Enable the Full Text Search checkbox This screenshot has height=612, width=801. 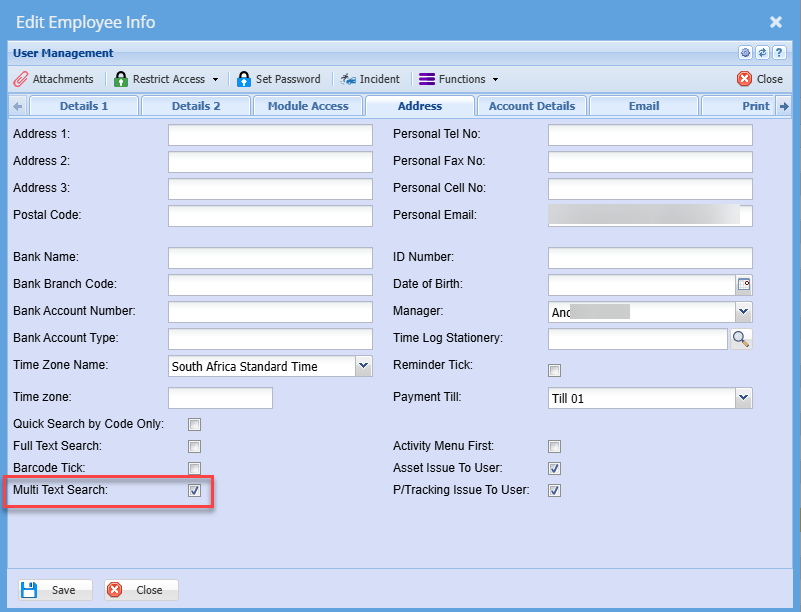195,447
